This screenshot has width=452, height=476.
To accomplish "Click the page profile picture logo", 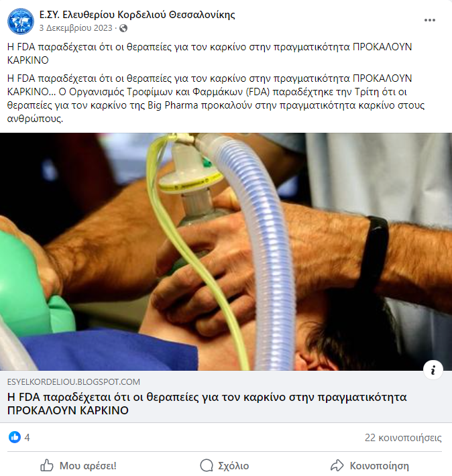I will coord(21,21).
